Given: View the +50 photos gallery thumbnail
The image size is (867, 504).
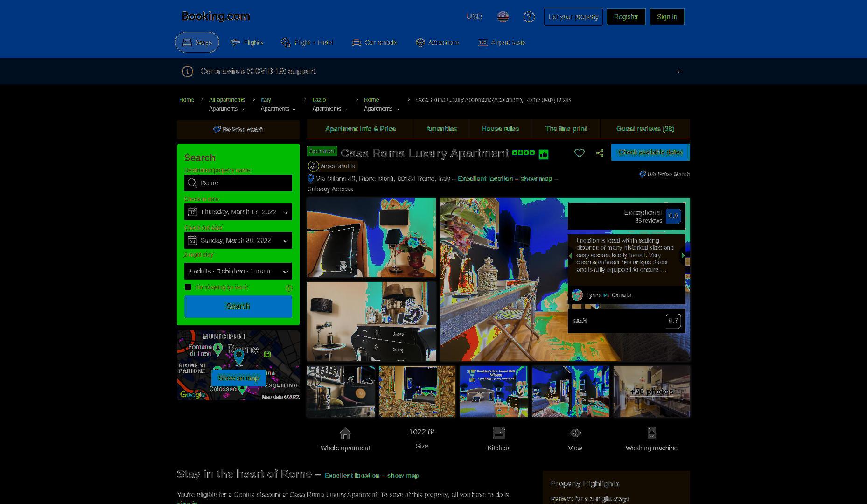Looking at the screenshot, I should pos(651,392).
